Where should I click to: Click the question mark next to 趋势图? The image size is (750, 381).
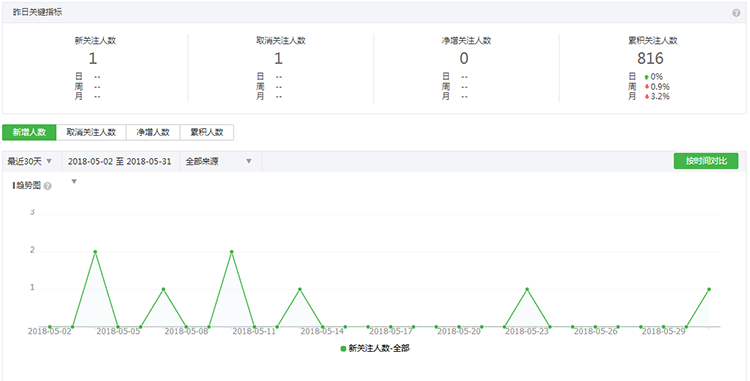(47, 186)
